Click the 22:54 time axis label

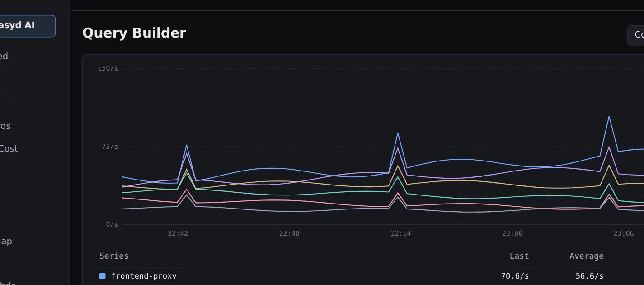pos(401,233)
